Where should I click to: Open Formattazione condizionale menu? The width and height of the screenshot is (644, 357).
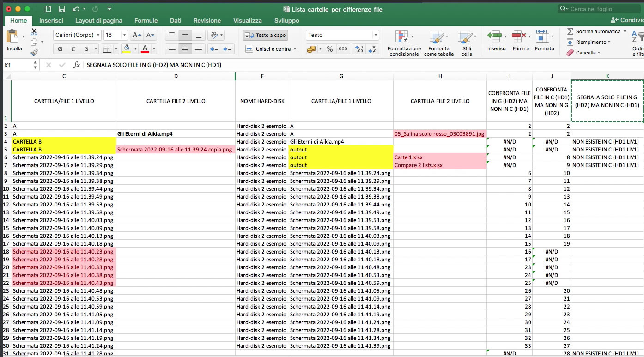click(404, 43)
